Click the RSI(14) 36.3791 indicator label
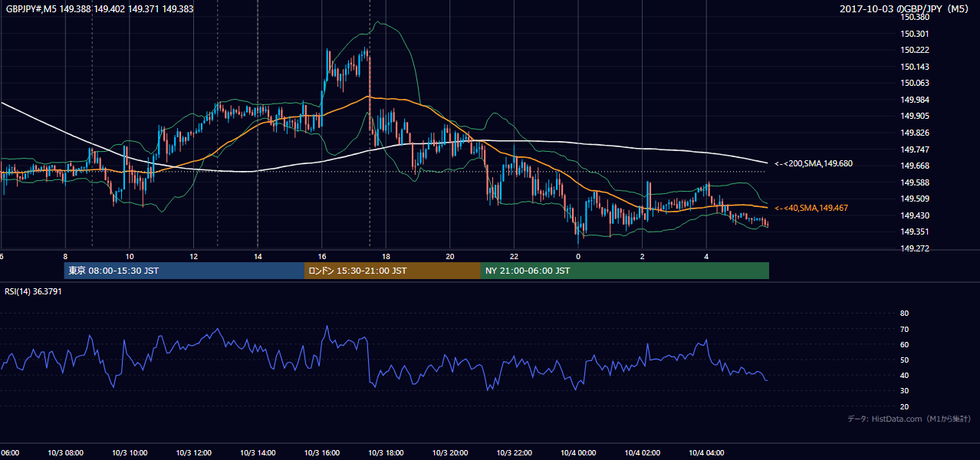 pyautogui.click(x=33, y=291)
